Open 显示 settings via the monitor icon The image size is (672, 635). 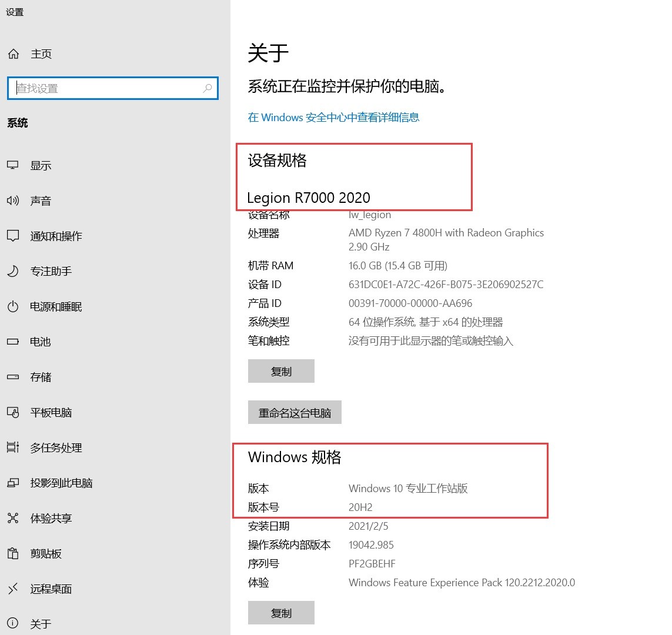13,165
